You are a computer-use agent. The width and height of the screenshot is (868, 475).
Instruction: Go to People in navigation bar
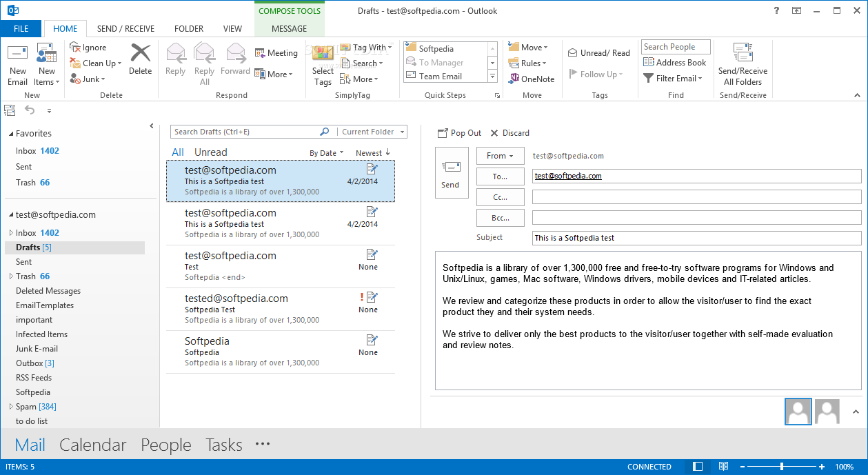click(x=166, y=445)
